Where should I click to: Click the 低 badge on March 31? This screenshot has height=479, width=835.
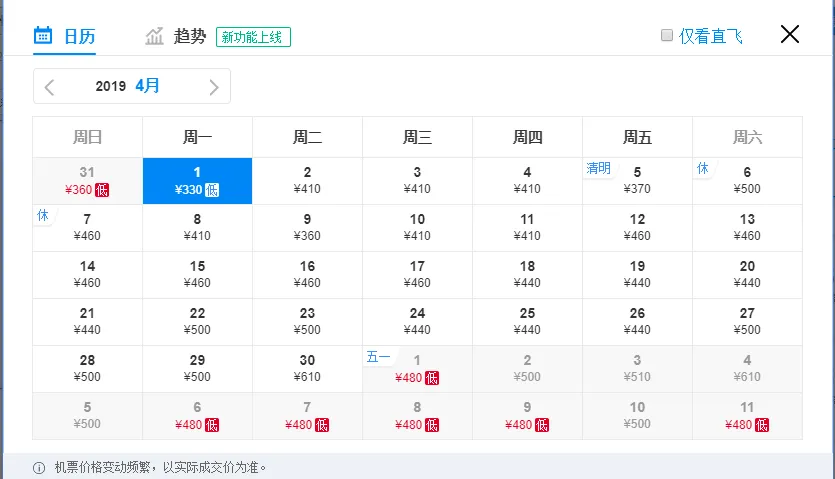pos(102,190)
